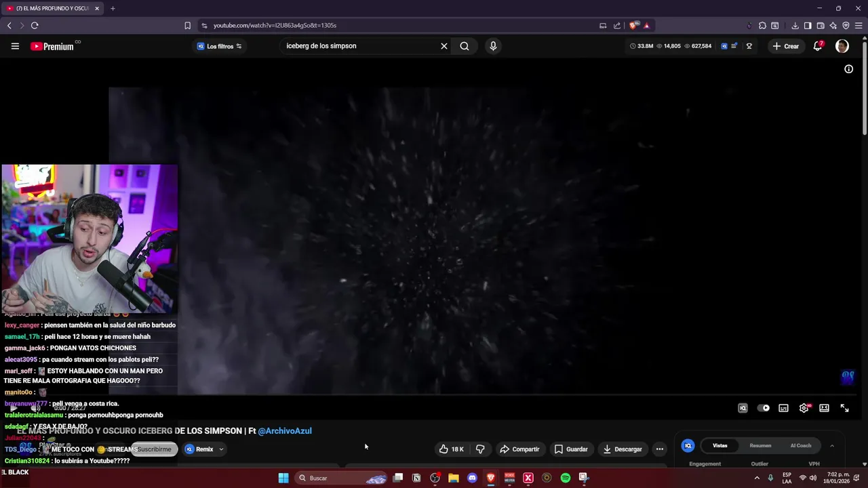868x488 pixels.
Task: Dislike the video
Action: tap(480, 449)
